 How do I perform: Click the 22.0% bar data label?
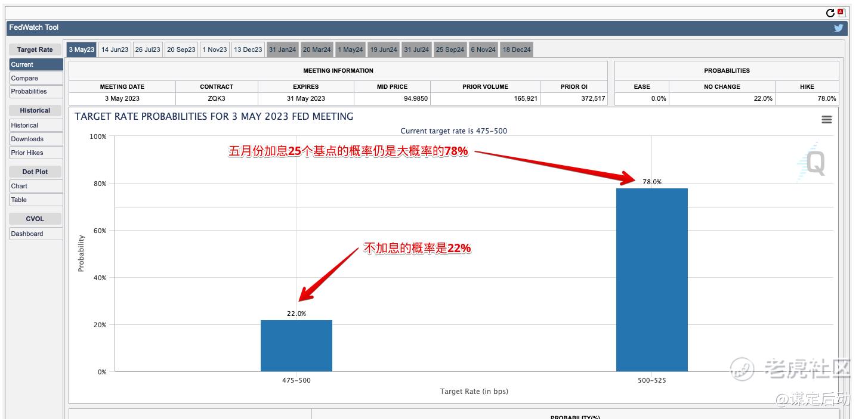point(296,314)
